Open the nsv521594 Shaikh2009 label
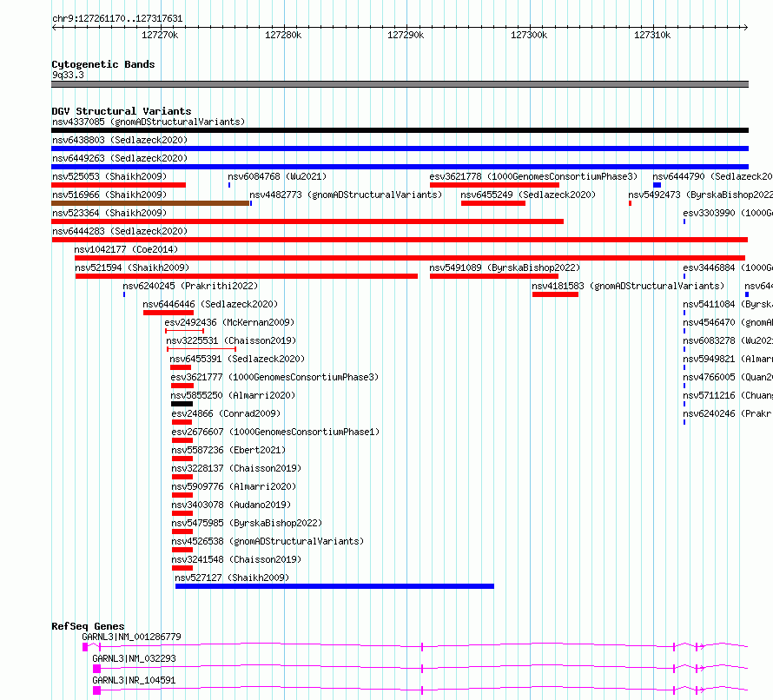This screenshot has height=700, width=773. pyautogui.click(x=132, y=267)
